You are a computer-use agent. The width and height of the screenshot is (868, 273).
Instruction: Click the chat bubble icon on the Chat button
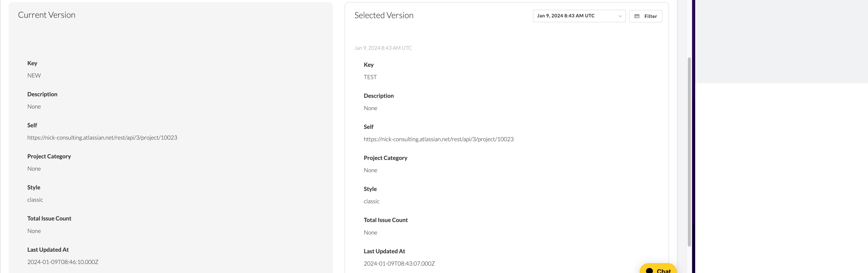pyautogui.click(x=649, y=270)
